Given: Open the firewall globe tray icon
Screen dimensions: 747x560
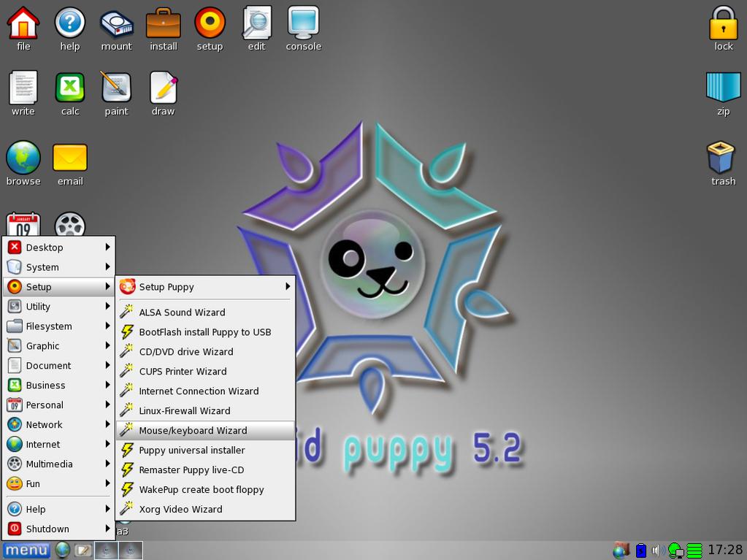Looking at the screenshot, I should tap(621, 550).
